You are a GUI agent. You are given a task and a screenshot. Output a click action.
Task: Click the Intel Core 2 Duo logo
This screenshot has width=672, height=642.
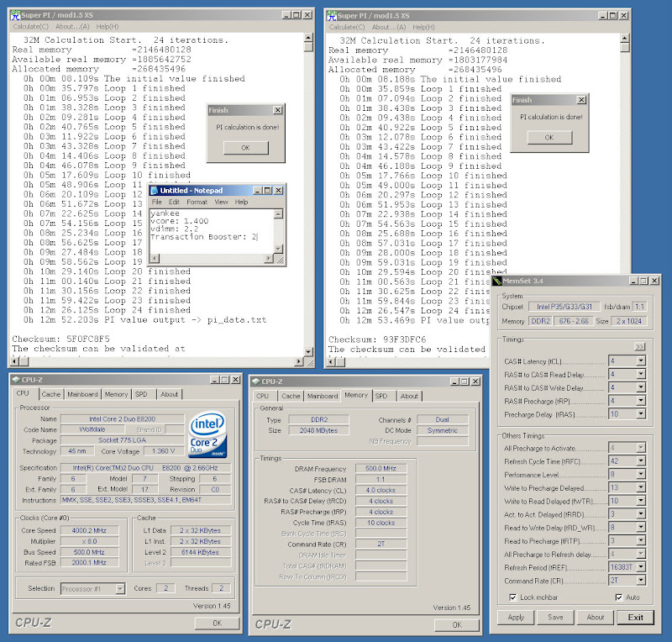pos(207,434)
